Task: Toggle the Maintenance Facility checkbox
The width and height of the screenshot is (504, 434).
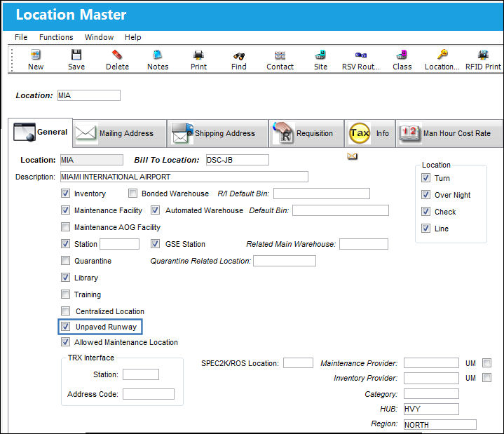Action: pos(65,210)
